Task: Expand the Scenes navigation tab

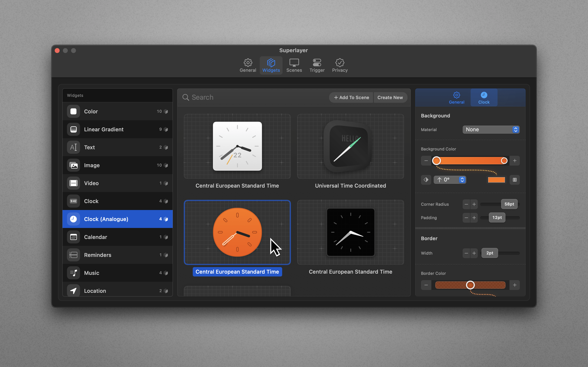Action: (294, 64)
